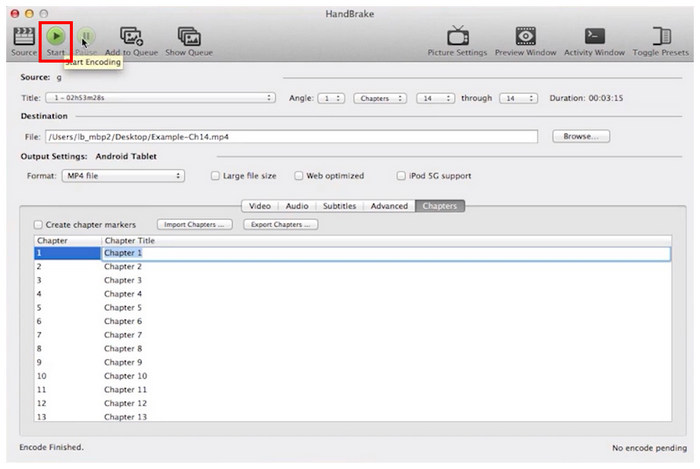Open the Source clapperboard icon
700x469 pixels.
tap(24, 37)
